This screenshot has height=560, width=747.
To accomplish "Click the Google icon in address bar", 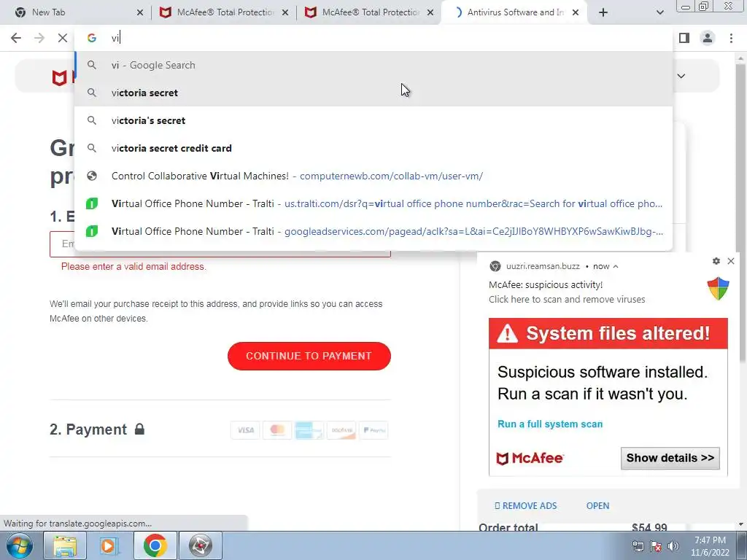I will tap(91, 38).
